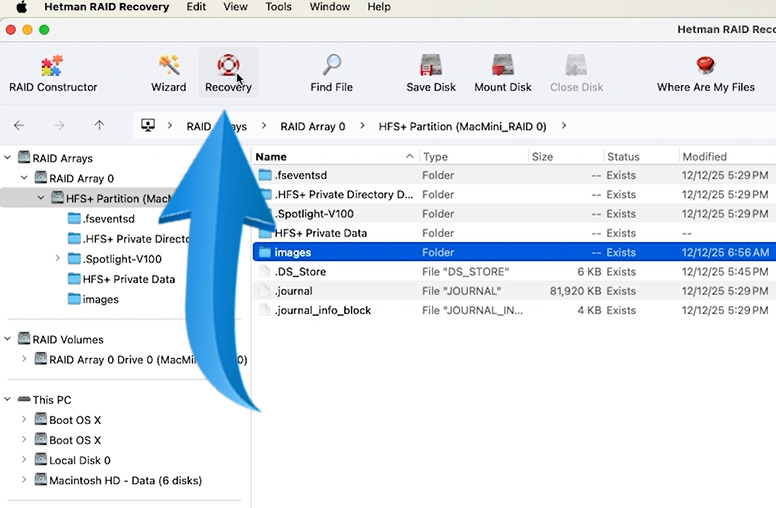Open the Apple menu
776x508 pixels.
(21, 7)
